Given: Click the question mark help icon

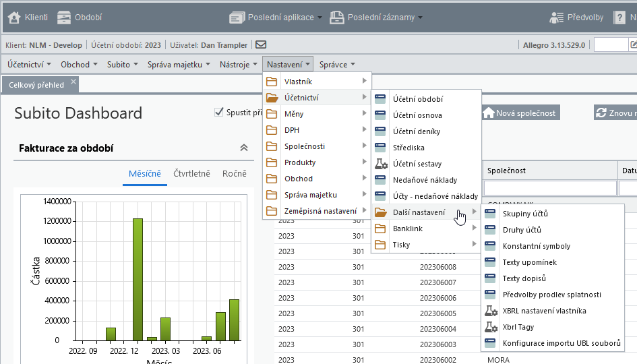Looking at the screenshot, I should click(x=619, y=18).
